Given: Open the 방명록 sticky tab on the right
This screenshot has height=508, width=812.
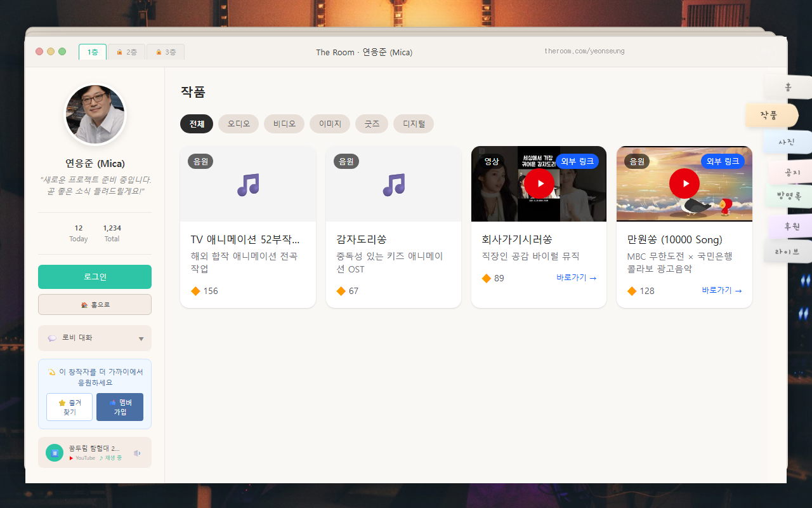Looking at the screenshot, I should click(789, 196).
